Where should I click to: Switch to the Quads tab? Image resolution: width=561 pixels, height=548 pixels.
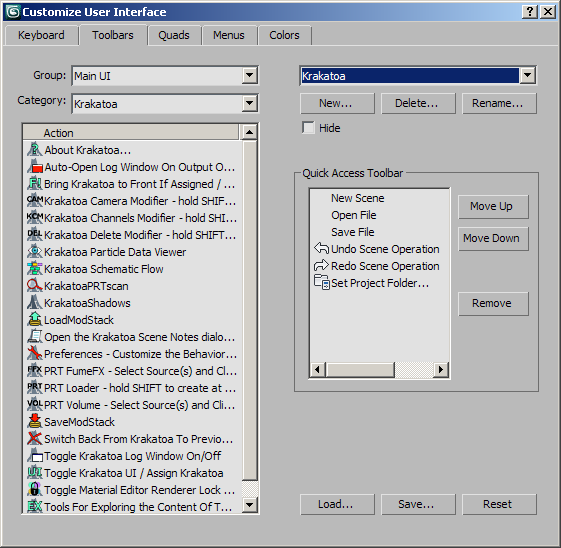click(174, 35)
